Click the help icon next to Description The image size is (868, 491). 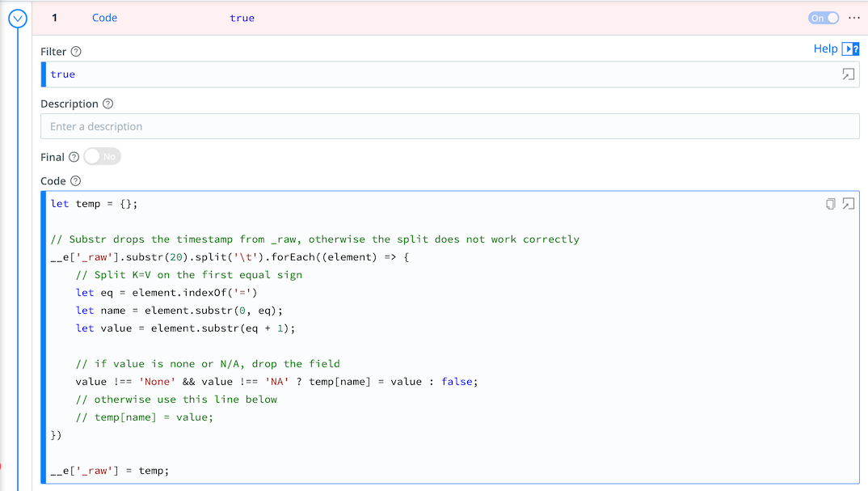pos(107,104)
